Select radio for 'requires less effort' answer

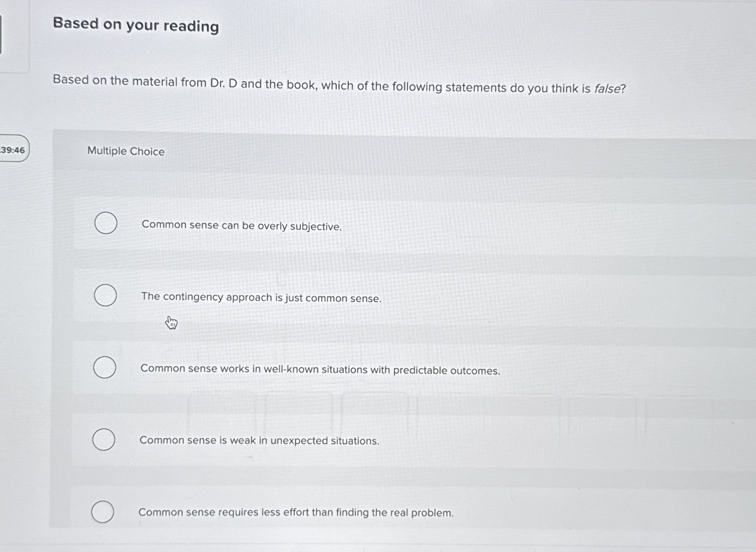[103, 511]
